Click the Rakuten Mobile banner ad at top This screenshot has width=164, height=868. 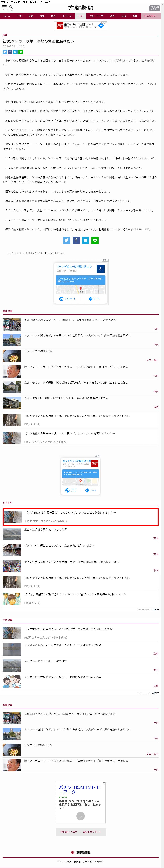point(80,26)
